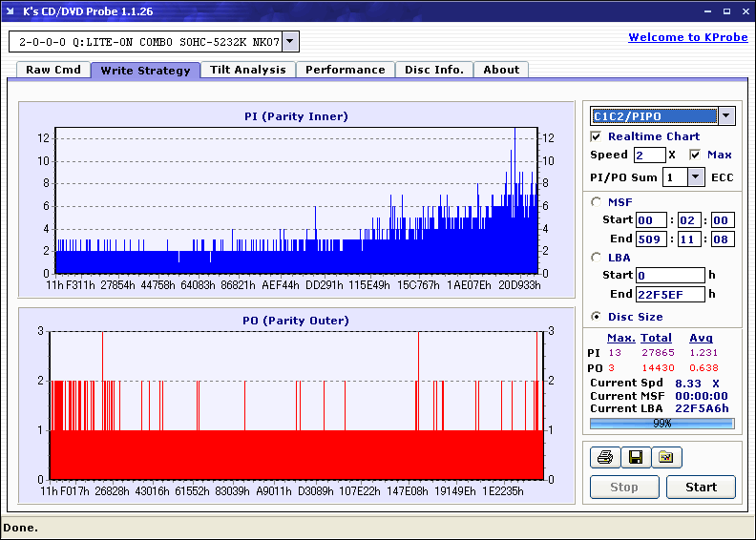Screen dimensions: 756x540
Task: Switch to the Tilt Analysis tab
Action: pyautogui.click(x=248, y=70)
